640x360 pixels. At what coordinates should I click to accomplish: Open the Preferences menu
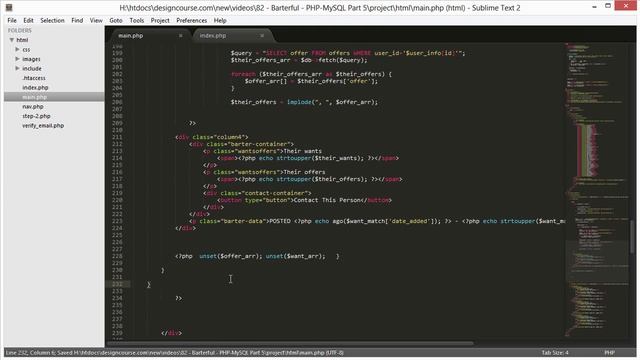191,20
